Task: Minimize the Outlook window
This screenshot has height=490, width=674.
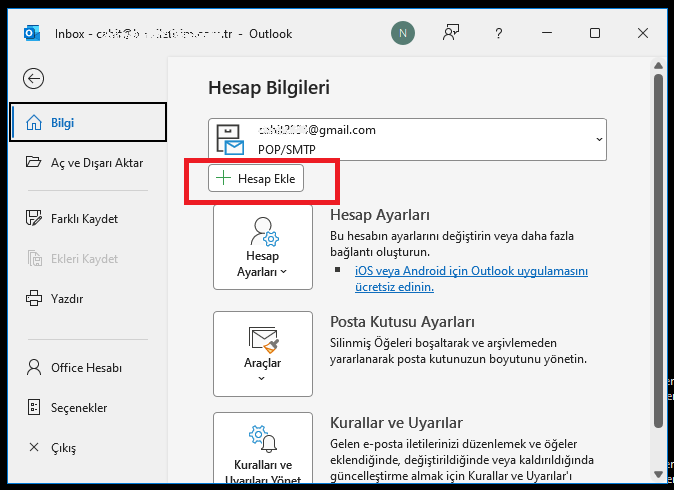Action: [547, 33]
